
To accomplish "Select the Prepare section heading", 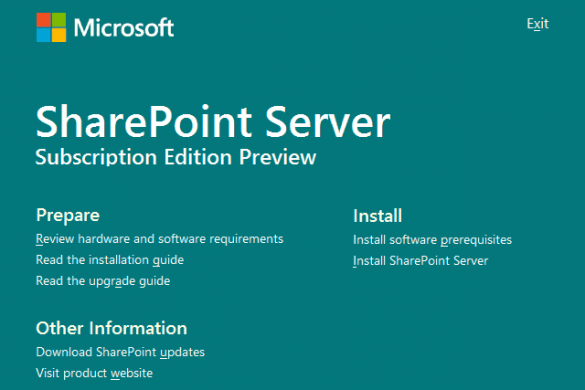I will click(x=68, y=215).
